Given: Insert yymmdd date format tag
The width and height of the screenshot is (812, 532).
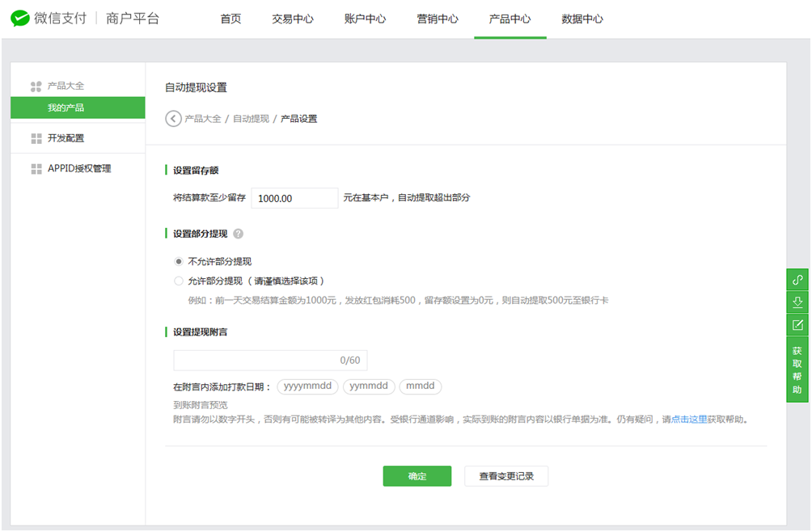Looking at the screenshot, I should tap(369, 386).
